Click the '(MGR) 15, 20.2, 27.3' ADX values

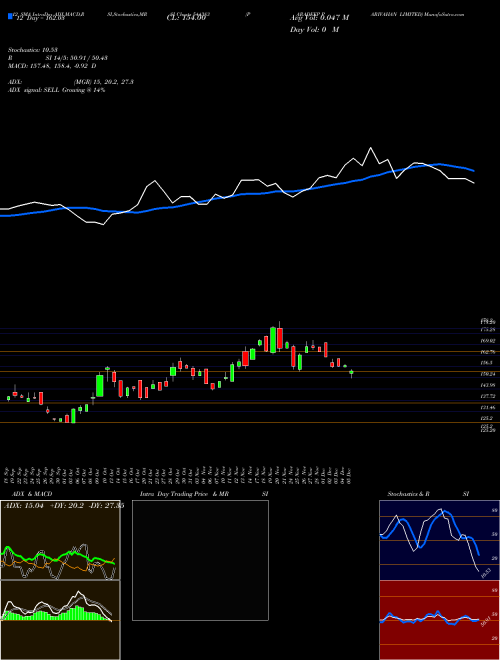tap(104, 82)
